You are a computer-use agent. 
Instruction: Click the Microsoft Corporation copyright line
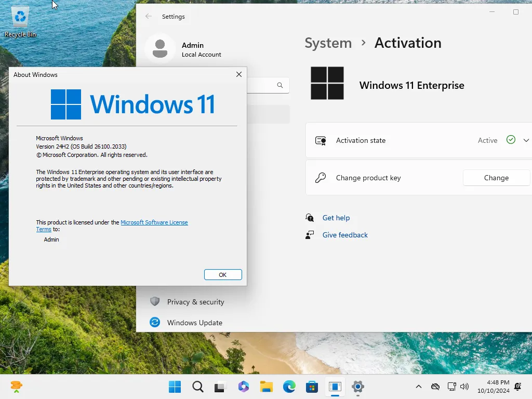point(91,155)
